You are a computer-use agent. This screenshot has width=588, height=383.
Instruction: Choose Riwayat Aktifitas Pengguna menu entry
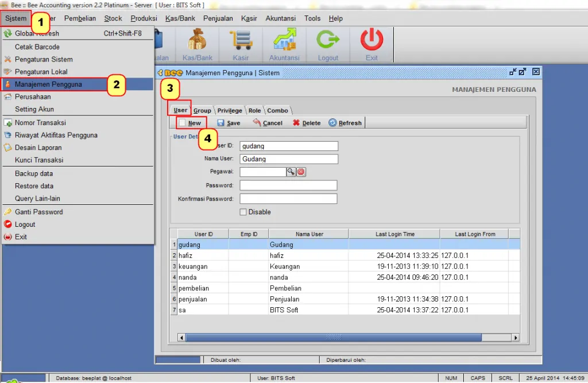coord(78,135)
